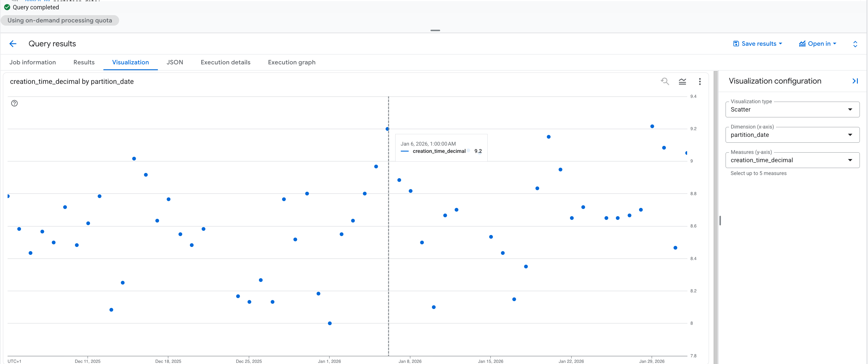Click the back arrow to leave Query results
The height and width of the screenshot is (364, 868).
tap(13, 44)
